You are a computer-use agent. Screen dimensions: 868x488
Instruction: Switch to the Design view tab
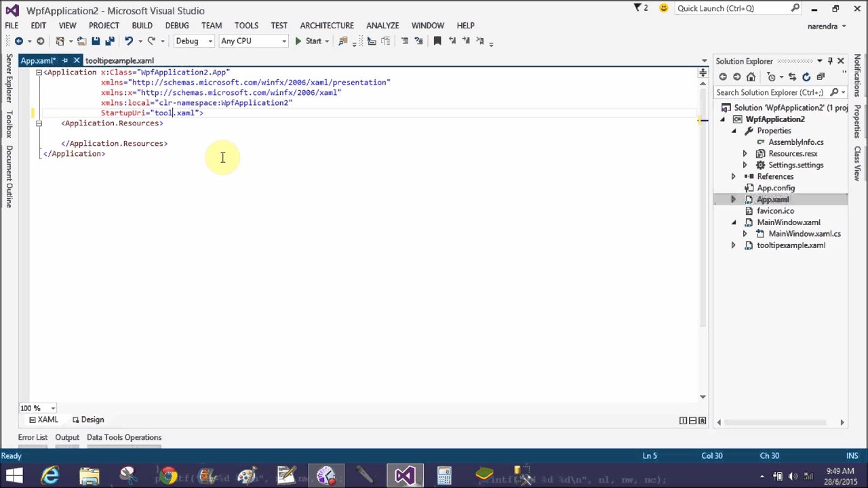tap(88, 420)
